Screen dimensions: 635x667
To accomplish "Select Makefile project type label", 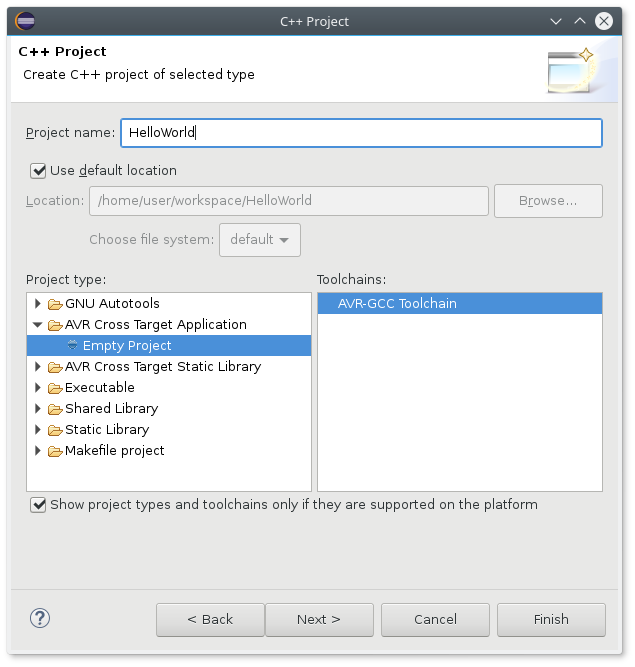I will point(114,450).
